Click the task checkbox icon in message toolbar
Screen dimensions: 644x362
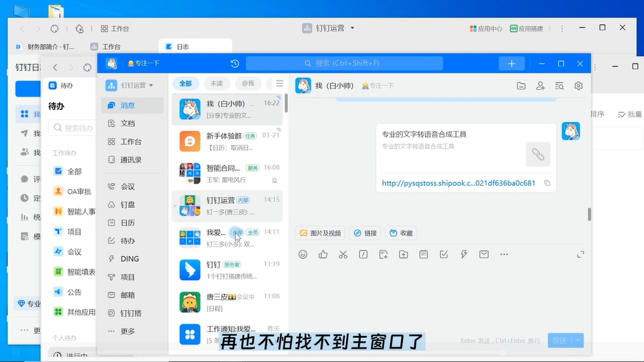443,254
